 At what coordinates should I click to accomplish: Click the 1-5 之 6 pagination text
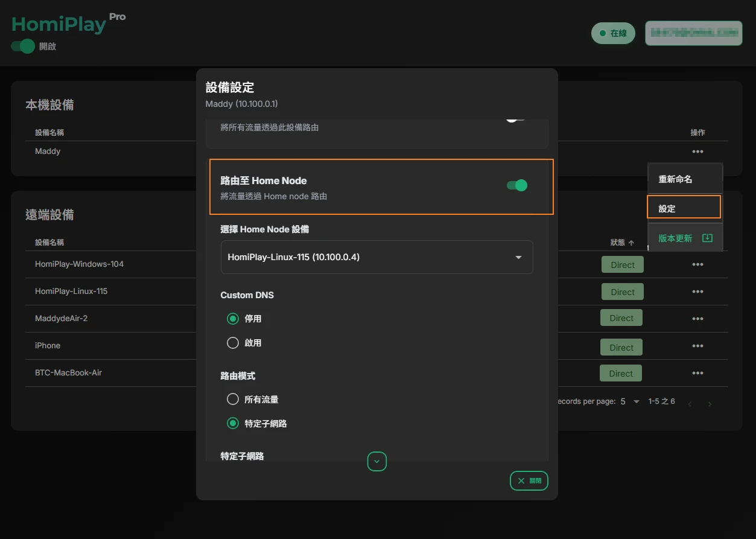[x=662, y=401]
